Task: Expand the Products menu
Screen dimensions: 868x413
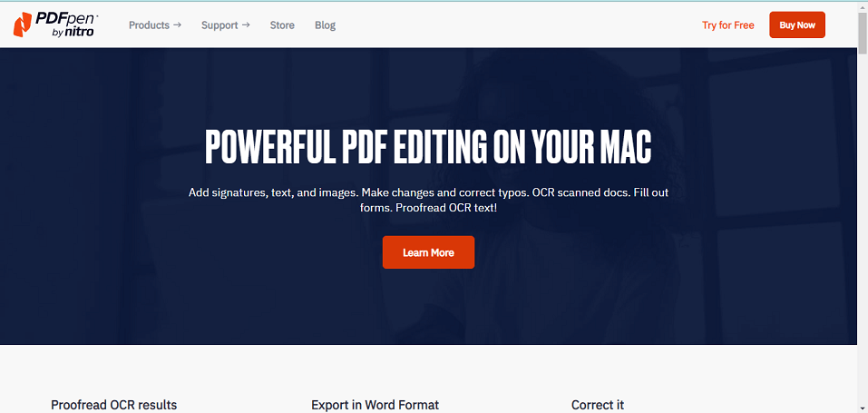Action: point(155,25)
